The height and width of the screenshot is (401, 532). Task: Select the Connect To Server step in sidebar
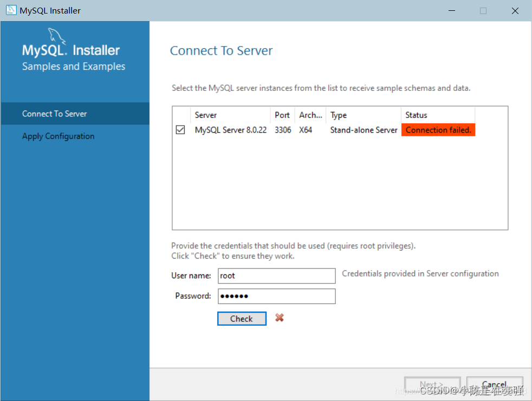click(x=54, y=114)
